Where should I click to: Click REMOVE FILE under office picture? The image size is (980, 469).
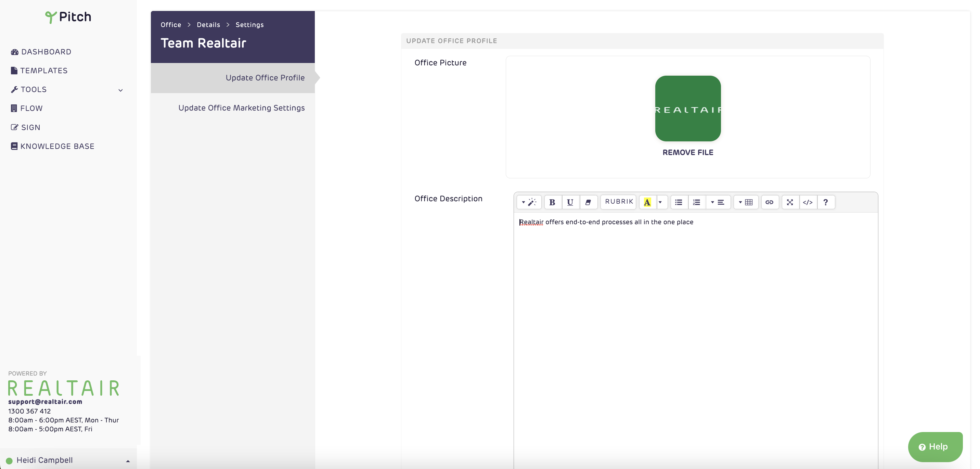[688, 153]
